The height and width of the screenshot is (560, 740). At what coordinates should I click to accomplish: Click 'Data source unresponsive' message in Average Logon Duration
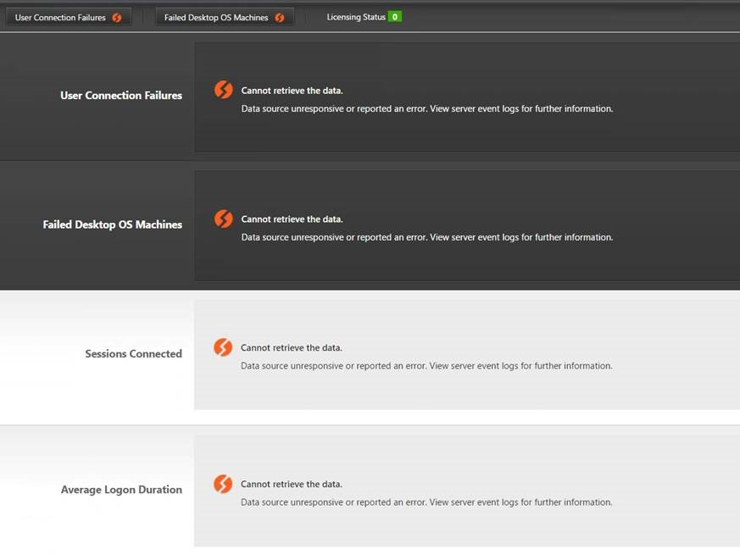click(x=426, y=502)
